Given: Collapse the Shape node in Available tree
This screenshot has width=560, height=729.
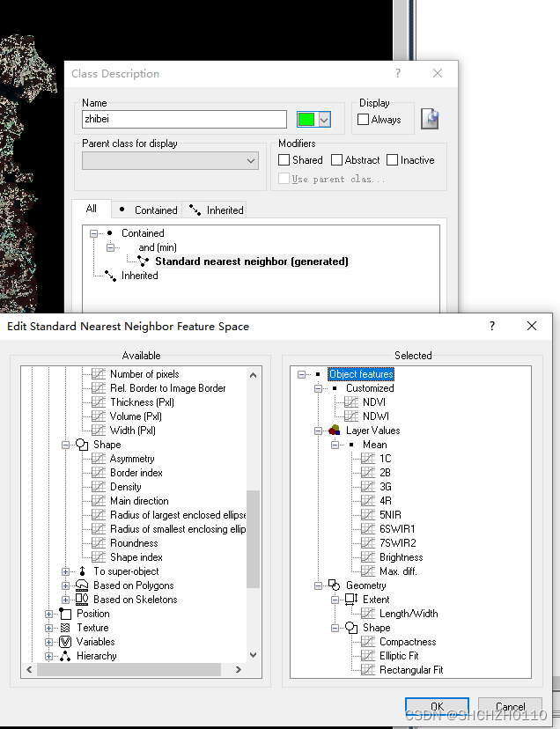Looking at the screenshot, I should click(65, 445).
